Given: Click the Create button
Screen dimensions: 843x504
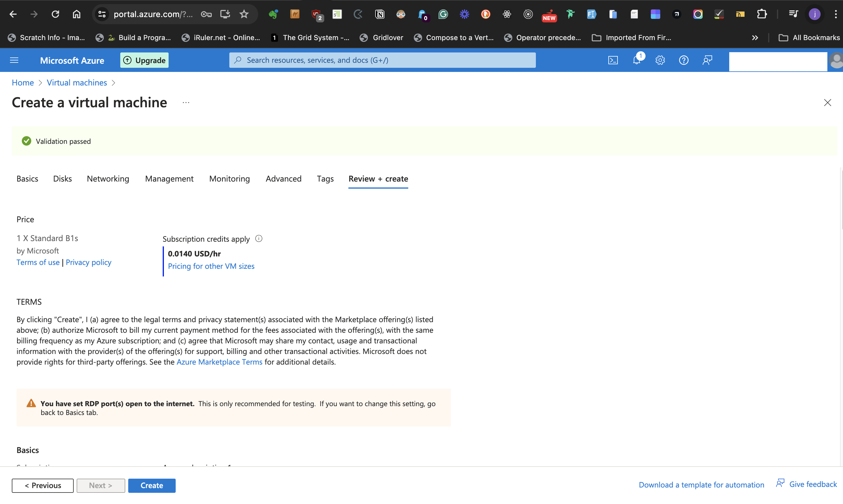Looking at the screenshot, I should 152,485.
